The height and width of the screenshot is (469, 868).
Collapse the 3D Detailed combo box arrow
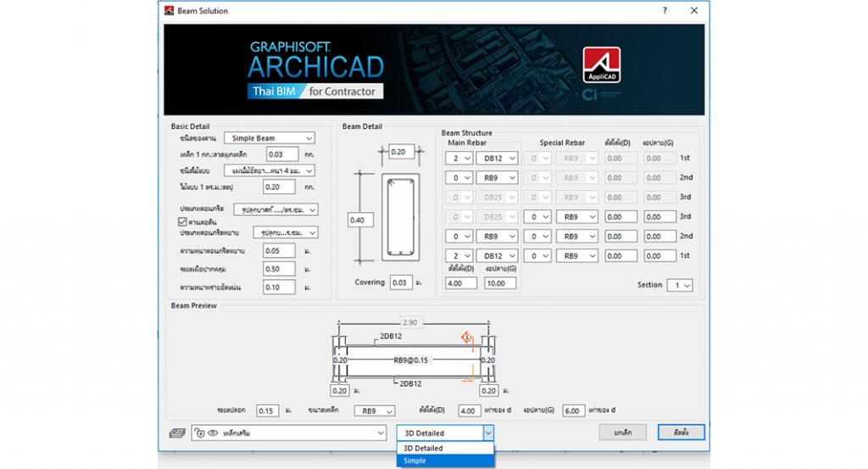point(487,433)
